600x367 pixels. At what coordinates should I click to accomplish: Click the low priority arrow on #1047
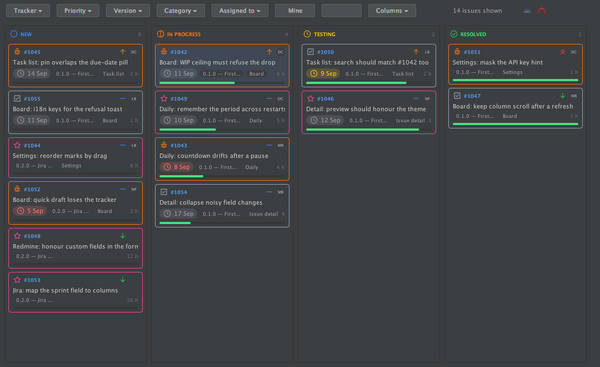pyautogui.click(x=562, y=96)
